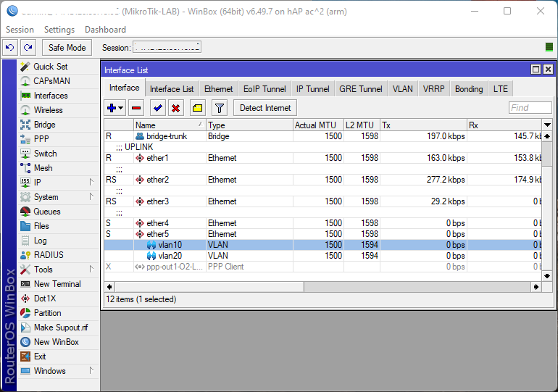Image resolution: width=558 pixels, height=392 pixels.
Task: Enable the selected interface with the blue checkmark
Action: click(158, 108)
